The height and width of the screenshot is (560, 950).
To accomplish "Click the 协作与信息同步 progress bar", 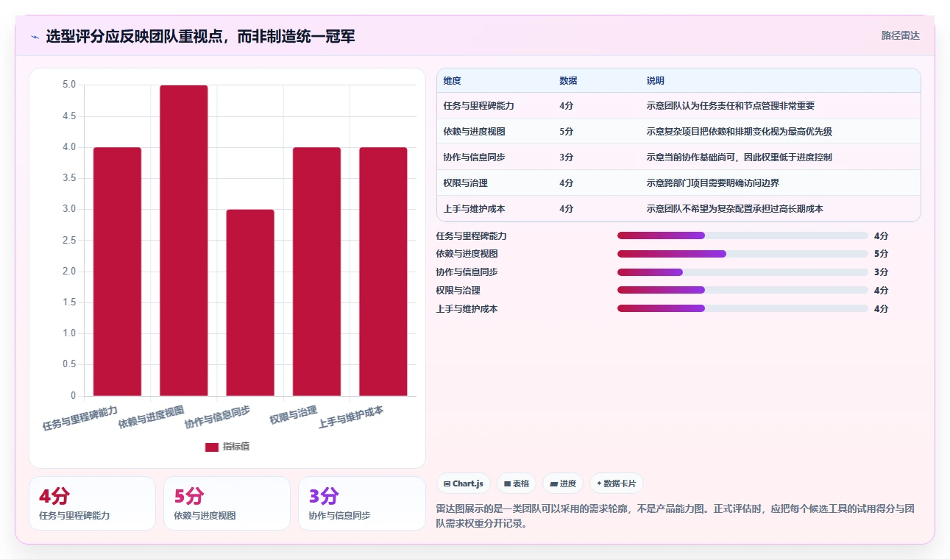I will point(742,272).
